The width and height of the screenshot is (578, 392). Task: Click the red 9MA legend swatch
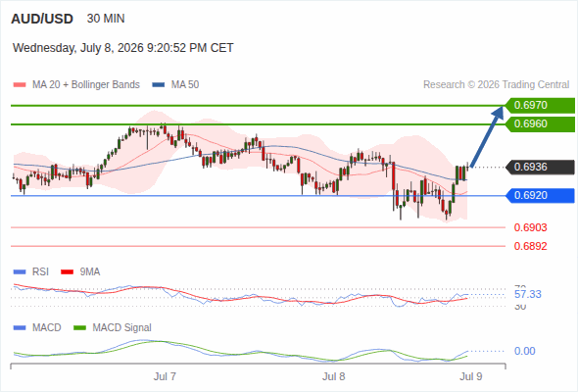click(x=67, y=272)
